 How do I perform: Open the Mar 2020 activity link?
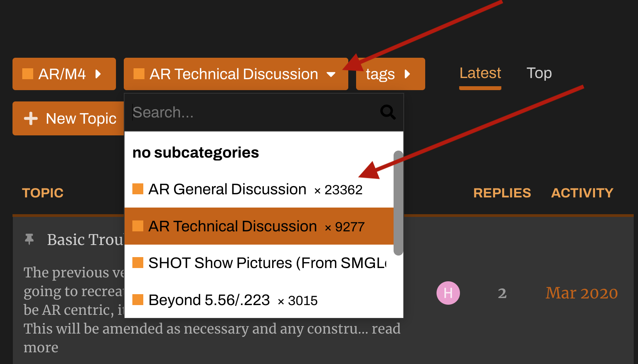[581, 293]
